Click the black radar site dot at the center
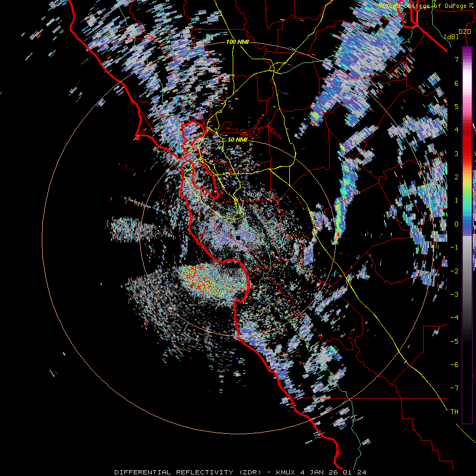The width and height of the screenshot is (476, 476). (x=238, y=237)
